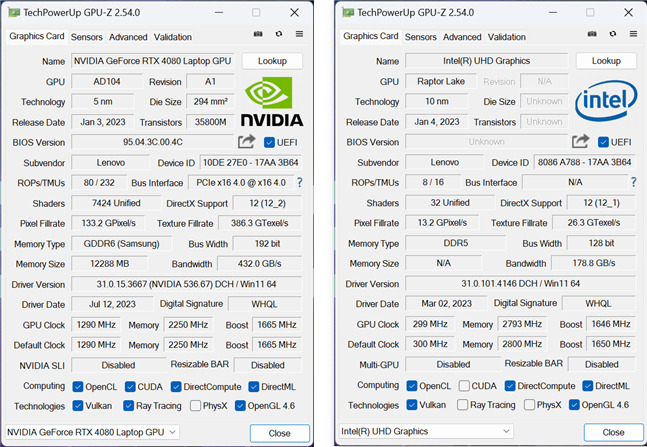Viewport: 647px width, 447px height.
Task: Click the NVIDIA logo
Action: [272, 102]
